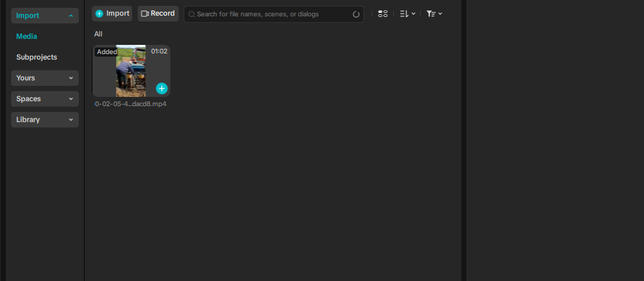Click the loading spinner icon in the search bar

pyautogui.click(x=356, y=14)
